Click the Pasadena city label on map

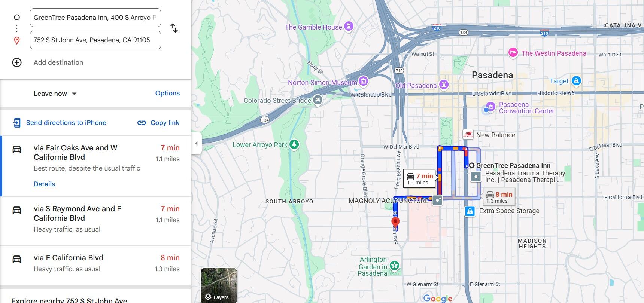(x=492, y=75)
